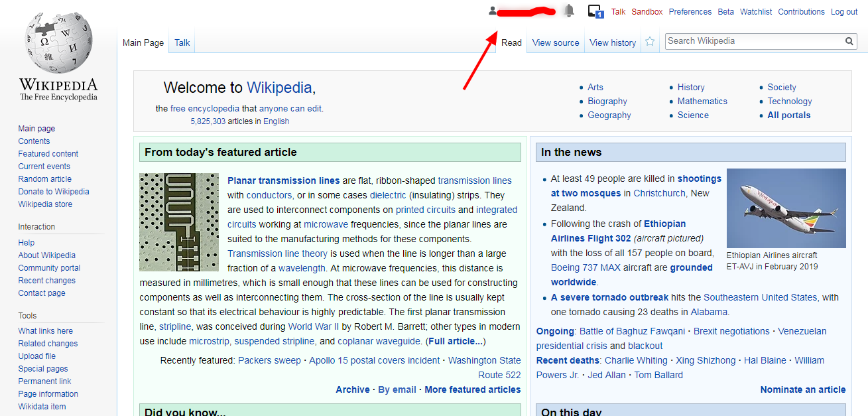Viewport: 868px width, 416px height.
Task: Open the Science portal
Action: point(693,115)
